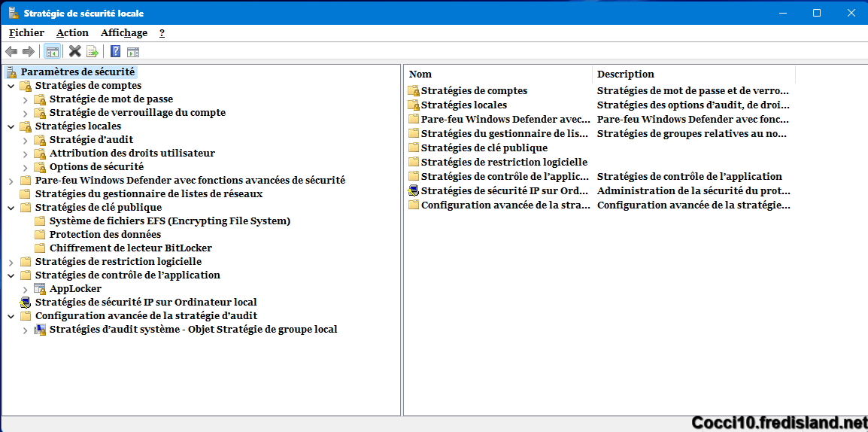Screen dimensions: 868x432
Task: Collapse the Stratégies de comptes tree node
Action: (11, 86)
